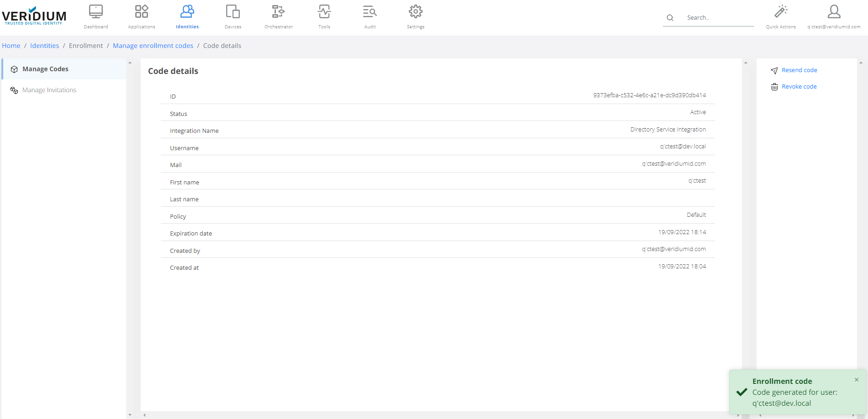The height and width of the screenshot is (419, 868).
Task: Dismiss the Enrollment code notification
Action: (x=857, y=380)
